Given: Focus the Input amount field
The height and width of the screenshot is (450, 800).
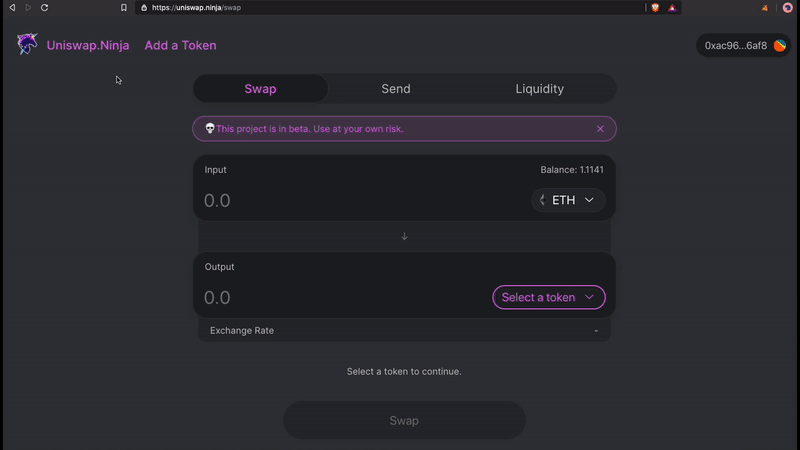Looking at the screenshot, I should click(x=365, y=200).
